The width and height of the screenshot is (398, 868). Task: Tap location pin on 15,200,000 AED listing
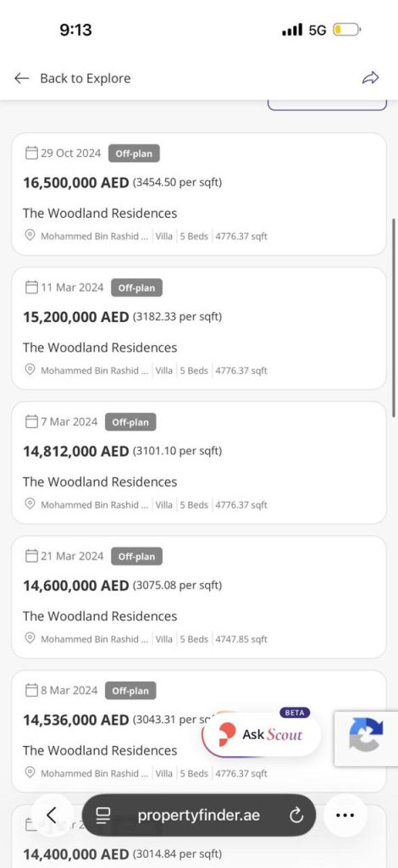(30, 370)
